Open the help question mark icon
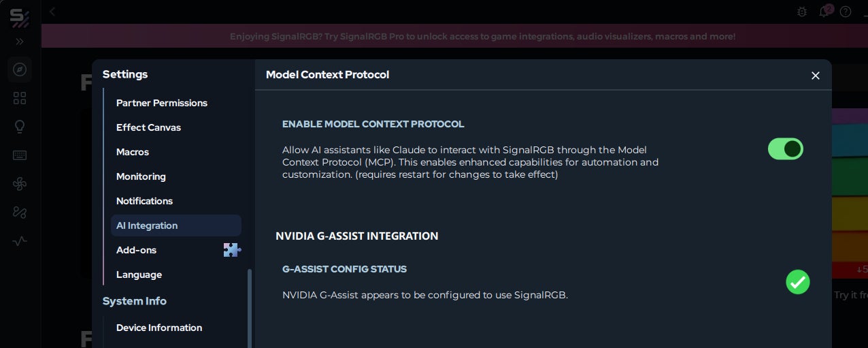868x348 pixels. pyautogui.click(x=846, y=12)
